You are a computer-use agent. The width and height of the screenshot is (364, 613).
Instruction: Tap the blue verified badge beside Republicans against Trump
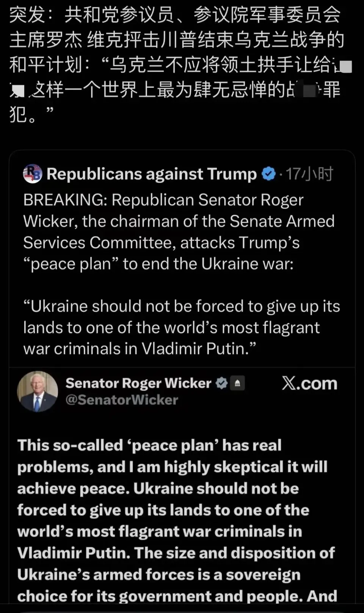[x=269, y=174]
